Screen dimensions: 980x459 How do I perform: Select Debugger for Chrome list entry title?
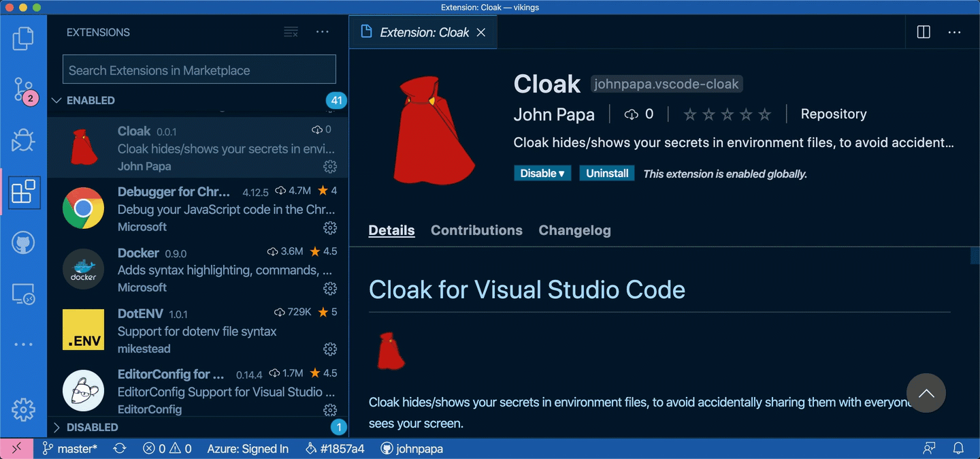click(174, 192)
